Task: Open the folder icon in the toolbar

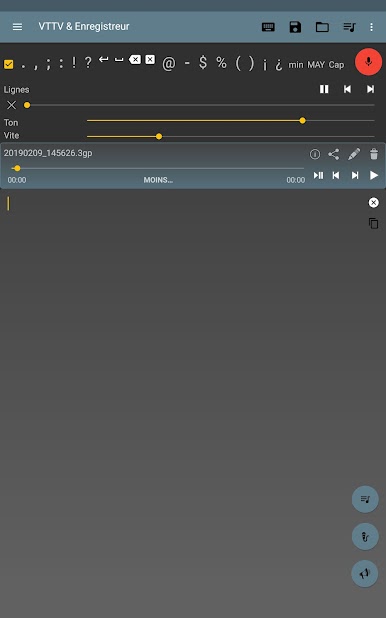Action: 322,27
